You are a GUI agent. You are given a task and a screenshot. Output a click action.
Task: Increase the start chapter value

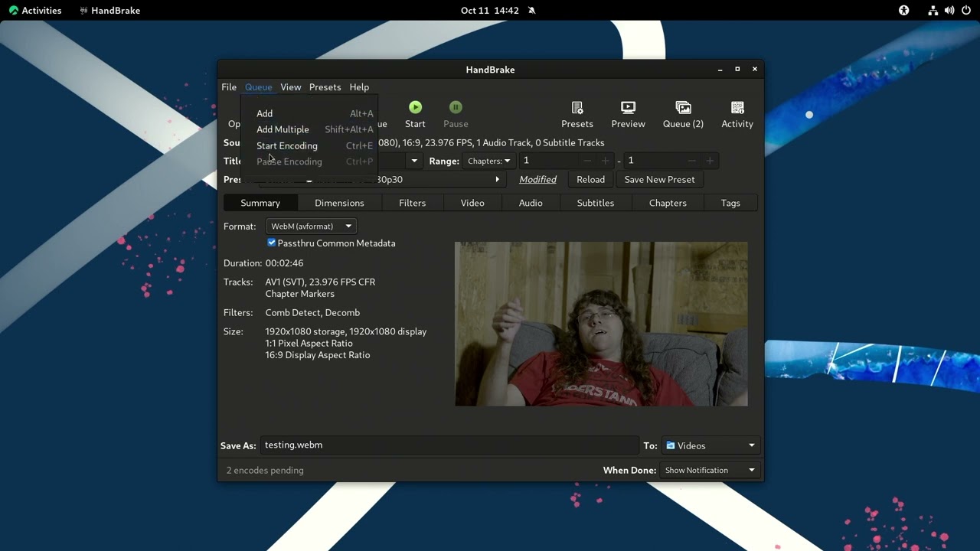click(x=605, y=161)
